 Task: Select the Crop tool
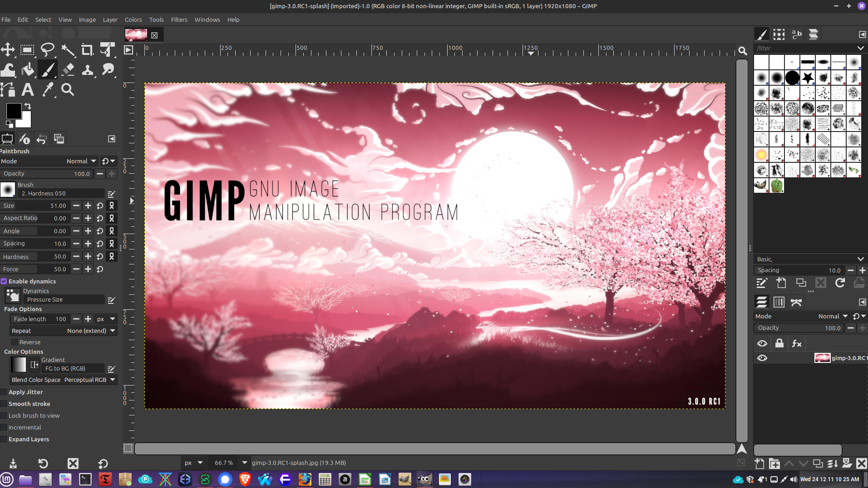[x=87, y=49]
